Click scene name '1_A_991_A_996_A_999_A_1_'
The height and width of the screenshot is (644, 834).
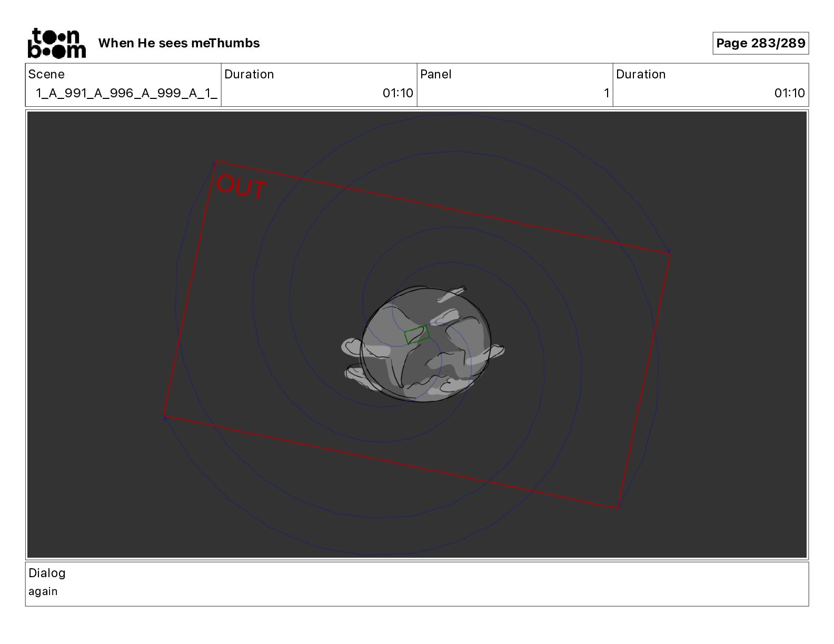pos(126,93)
